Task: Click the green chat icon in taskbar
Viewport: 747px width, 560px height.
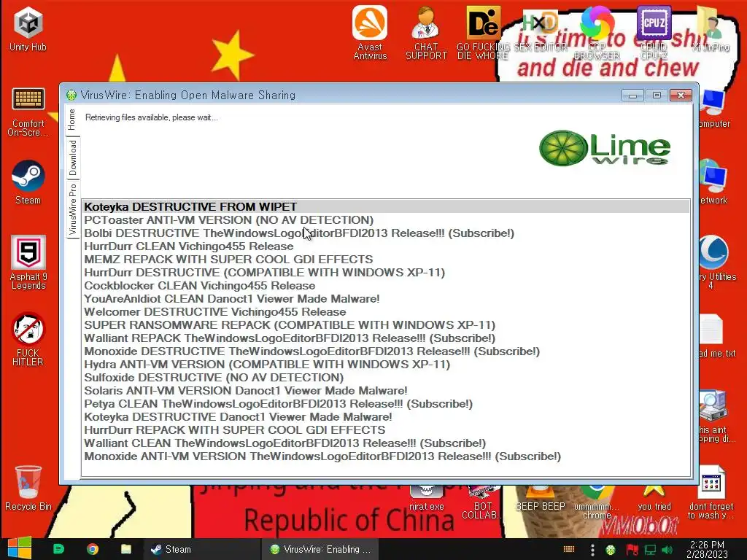Action: click(x=58, y=549)
